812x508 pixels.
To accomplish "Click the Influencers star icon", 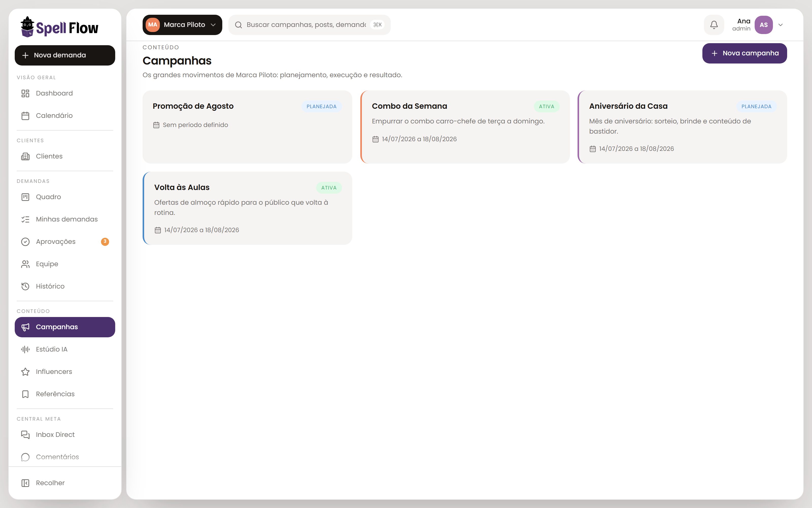I will (x=25, y=372).
